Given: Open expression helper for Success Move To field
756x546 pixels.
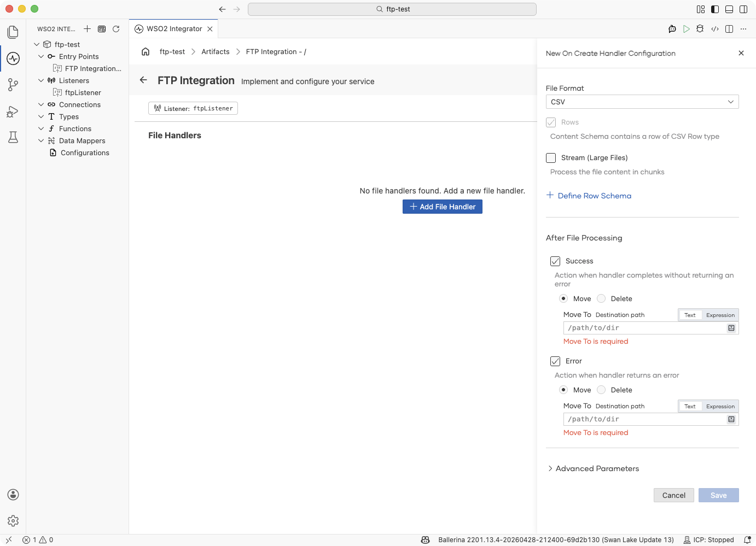Looking at the screenshot, I should pyautogui.click(x=731, y=328).
